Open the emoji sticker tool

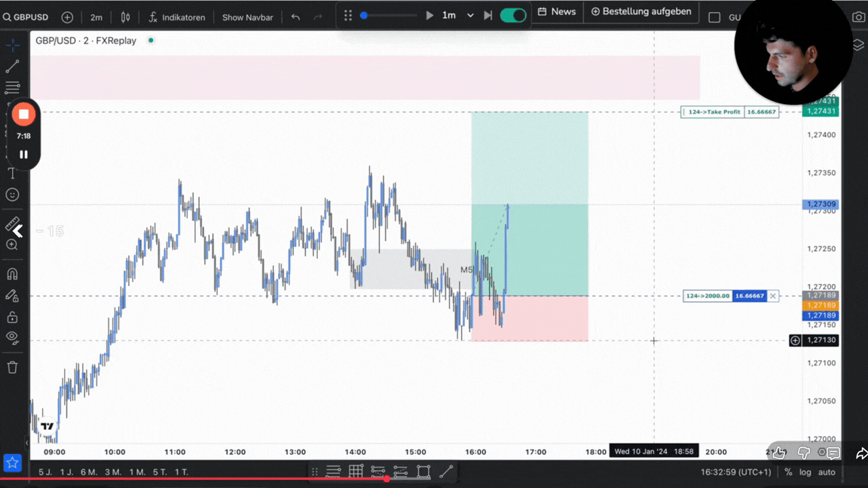pyautogui.click(x=12, y=194)
